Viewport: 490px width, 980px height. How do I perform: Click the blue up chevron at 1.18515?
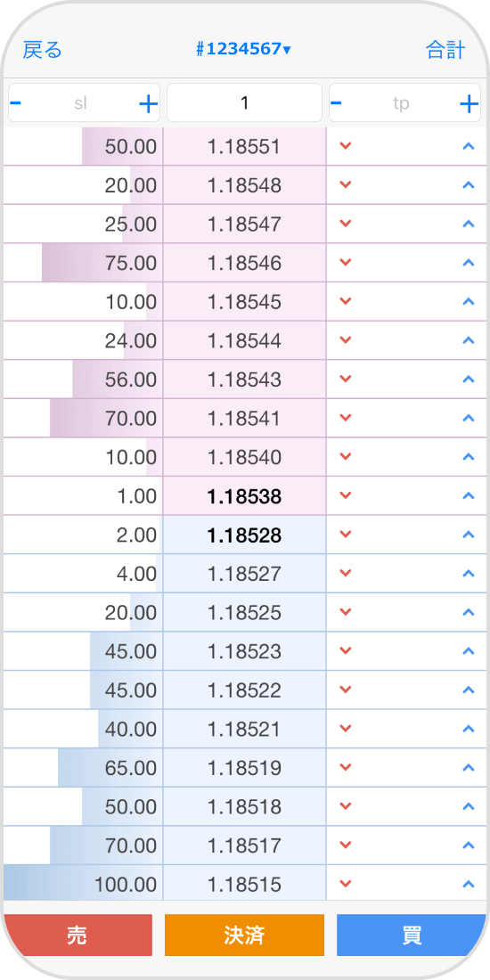coord(468,884)
